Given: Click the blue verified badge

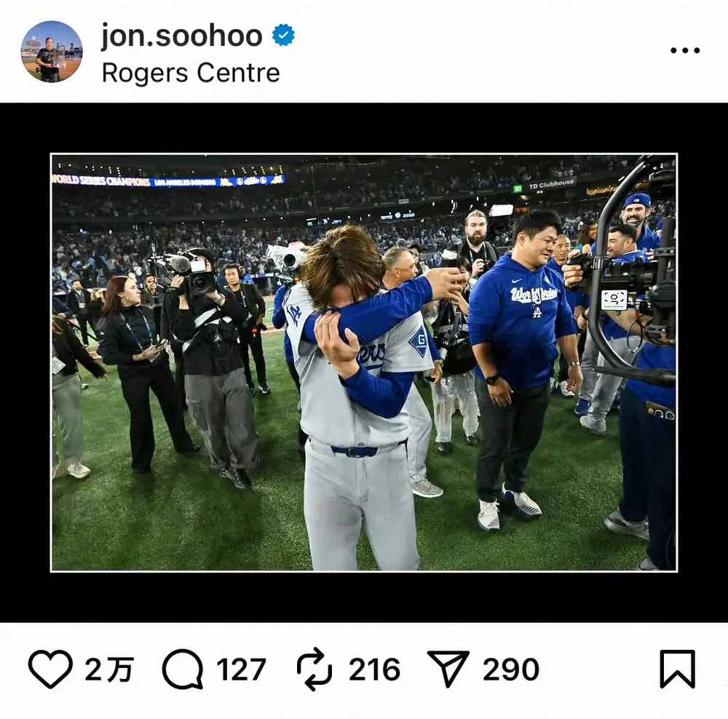Looking at the screenshot, I should coord(283,35).
